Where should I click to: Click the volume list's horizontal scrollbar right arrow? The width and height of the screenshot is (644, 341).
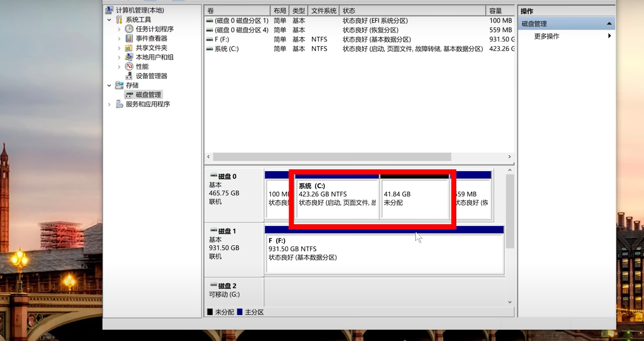(510, 157)
